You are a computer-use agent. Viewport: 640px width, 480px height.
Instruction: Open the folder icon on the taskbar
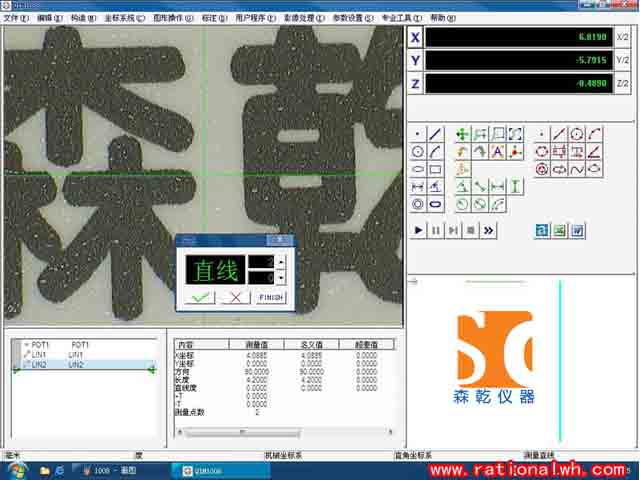click(44, 471)
